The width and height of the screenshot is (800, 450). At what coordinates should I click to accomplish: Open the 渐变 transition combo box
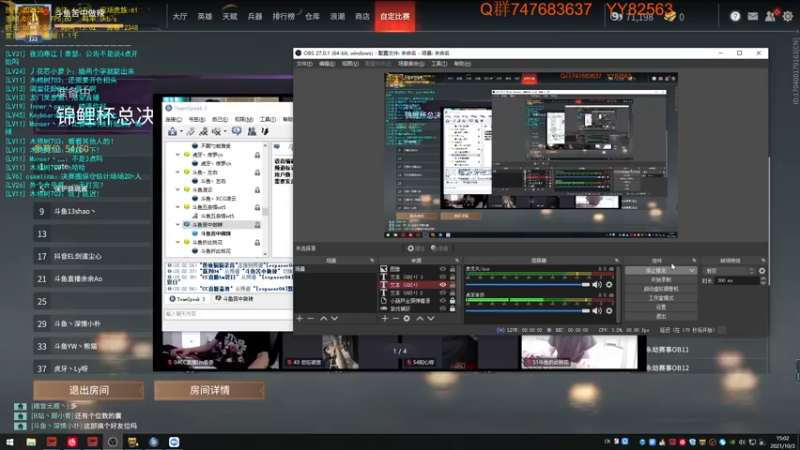click(x=729, y=271)
